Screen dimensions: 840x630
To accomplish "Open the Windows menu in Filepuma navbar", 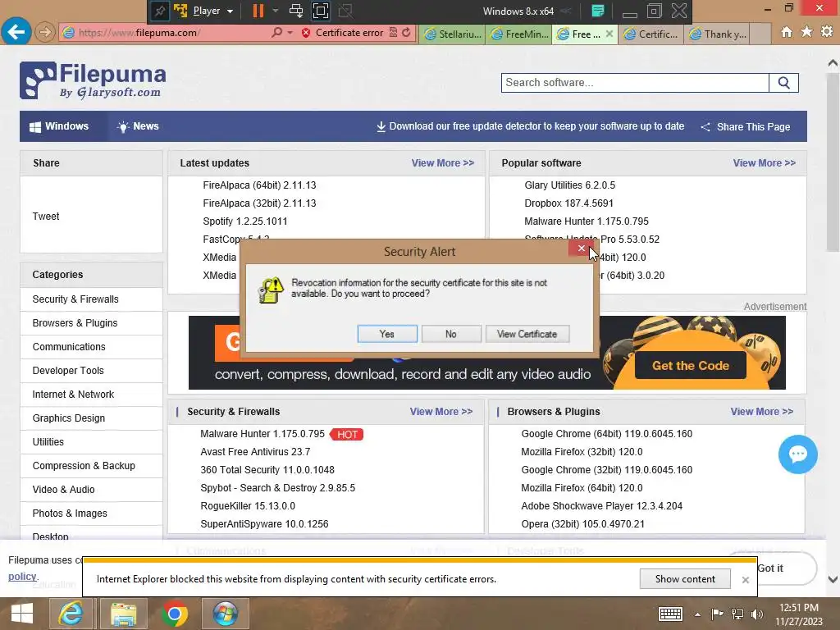I will click(x=59, y=126).
